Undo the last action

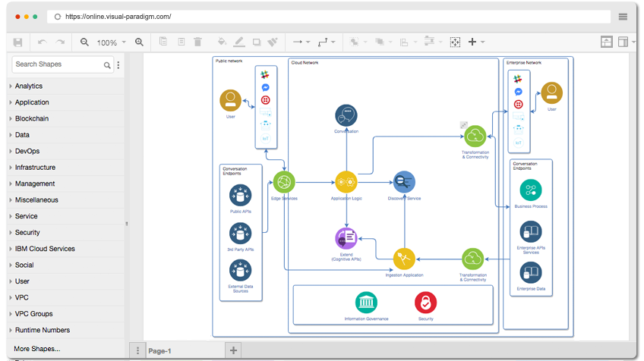click(x=42, y=42)
